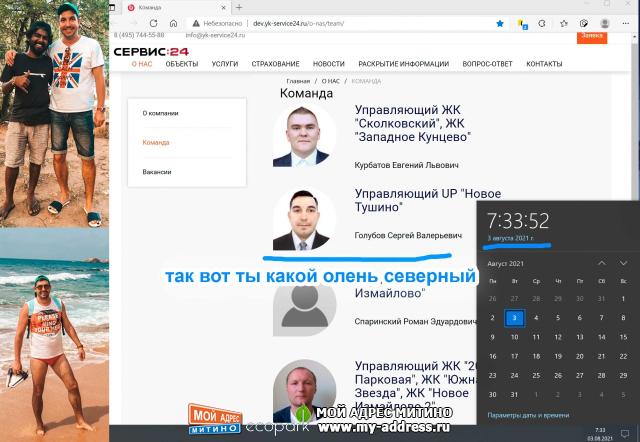Open the favorites list star icon
Screen dimensions: 640x442
coord(564,24)
